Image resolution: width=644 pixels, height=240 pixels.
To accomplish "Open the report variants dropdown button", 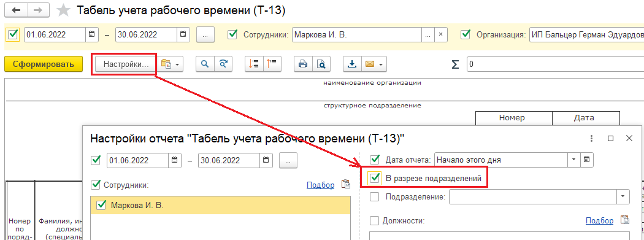I will point(171,64).
